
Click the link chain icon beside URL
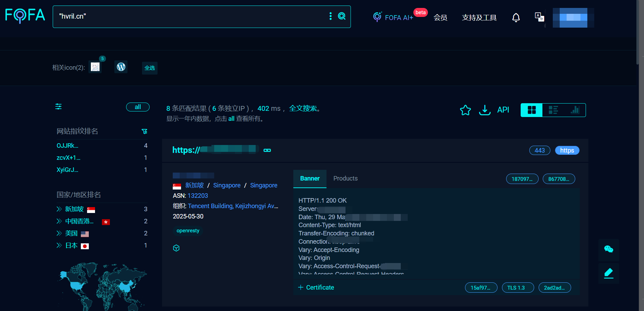click(267, 150)
